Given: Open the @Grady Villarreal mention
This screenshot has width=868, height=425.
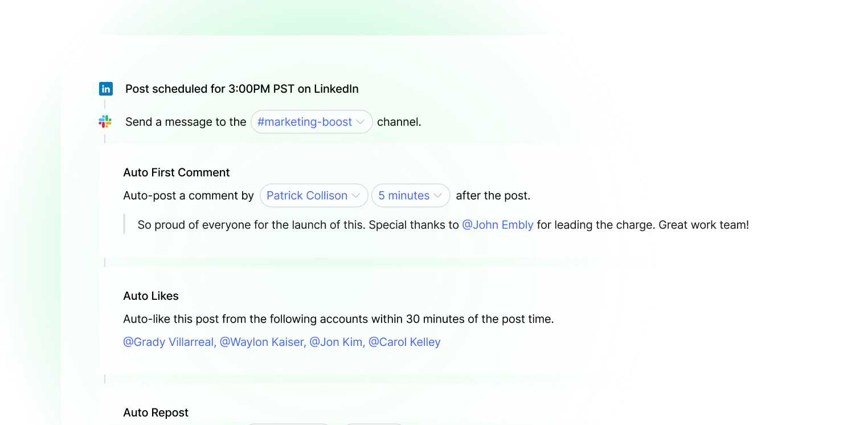Looking at the screenshot, I should click(x=169, y=342).
